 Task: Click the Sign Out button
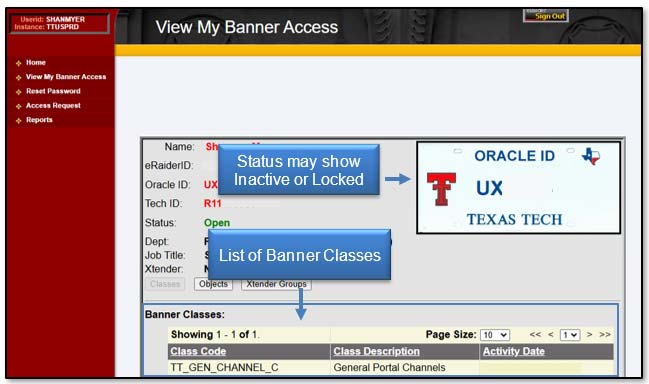point(546,16)
